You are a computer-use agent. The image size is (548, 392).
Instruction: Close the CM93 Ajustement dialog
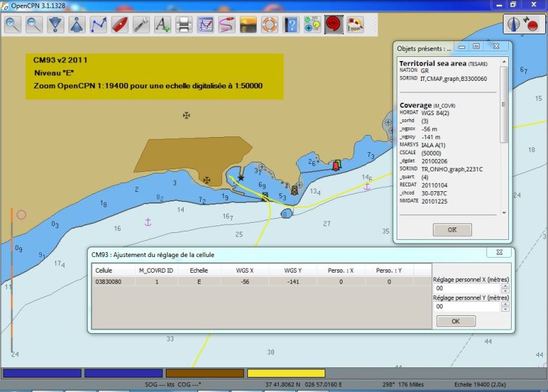[x=499, y=252]
